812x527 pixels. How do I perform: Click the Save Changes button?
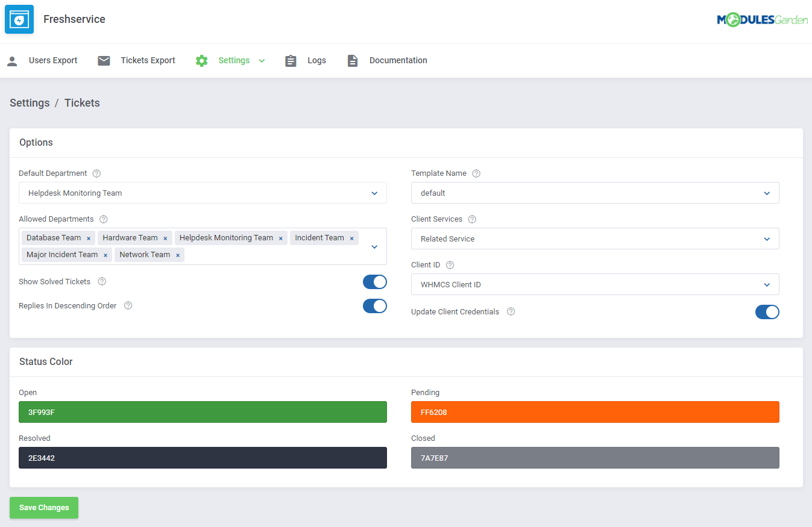44,508
